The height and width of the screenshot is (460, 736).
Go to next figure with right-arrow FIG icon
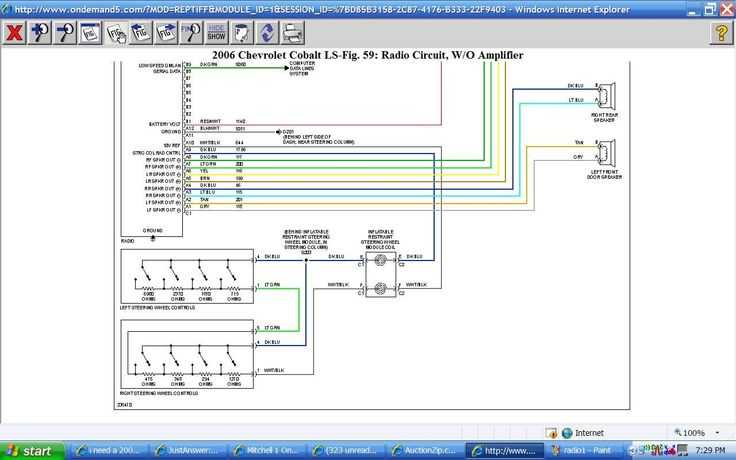pyautogui.click(x=166, y=33)
